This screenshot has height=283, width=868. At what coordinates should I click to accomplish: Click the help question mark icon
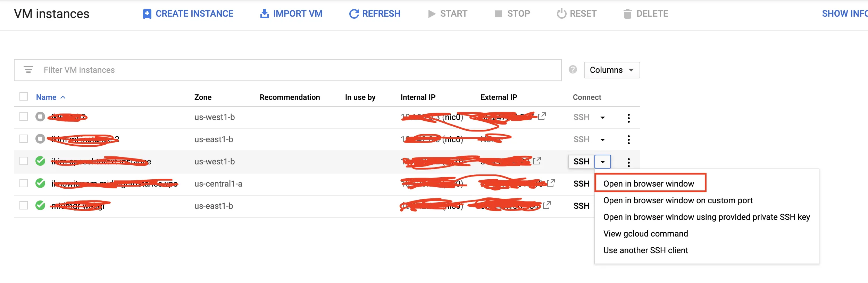point(573,70)
